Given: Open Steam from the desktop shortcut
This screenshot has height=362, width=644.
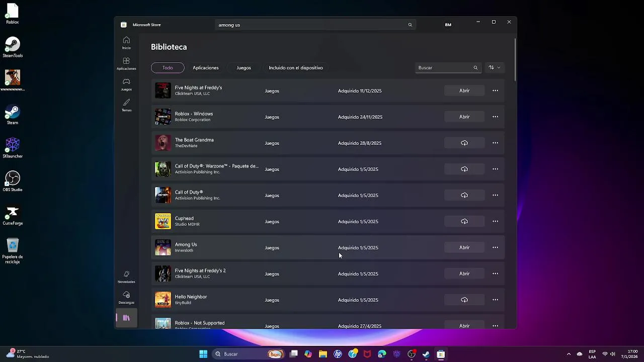Looking at the screenshot, I should tap(13, 115).
